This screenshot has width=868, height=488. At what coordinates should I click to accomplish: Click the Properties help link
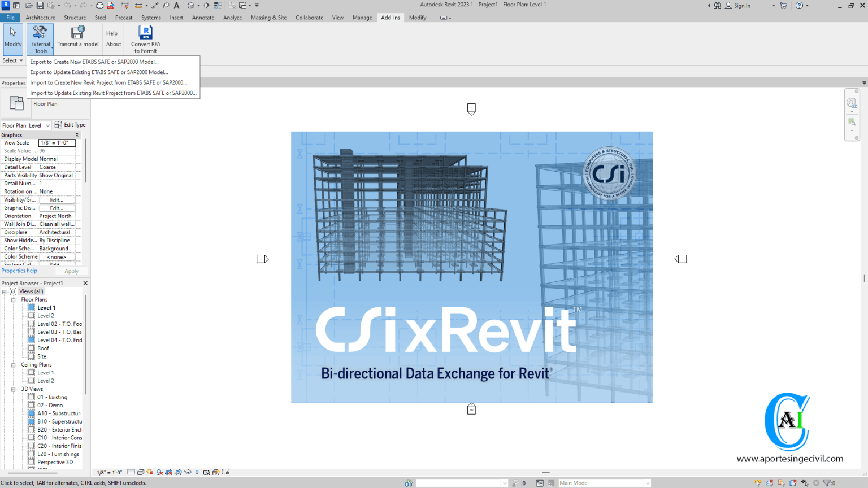coord(19,271)
